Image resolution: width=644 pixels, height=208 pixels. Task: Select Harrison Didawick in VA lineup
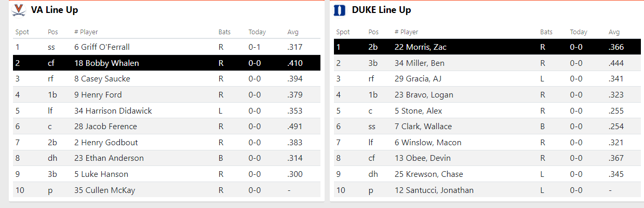[x=113, y=111]
